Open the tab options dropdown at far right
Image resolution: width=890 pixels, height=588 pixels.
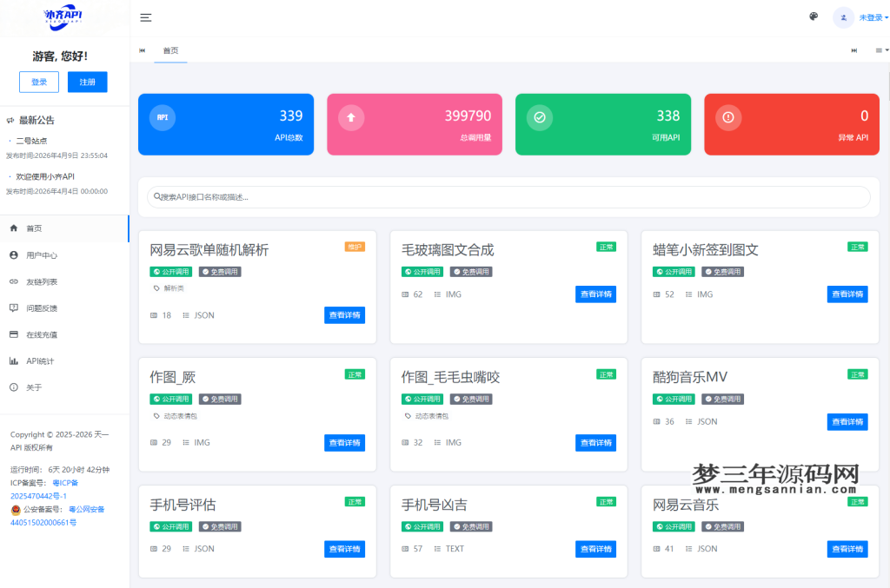[880, 51]
